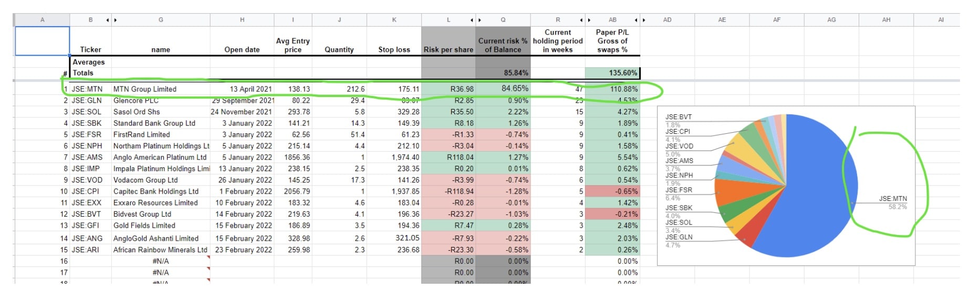980x300 pixels.
Task: Click the 'Stop loss' header cell
Action: coord(394,41)
